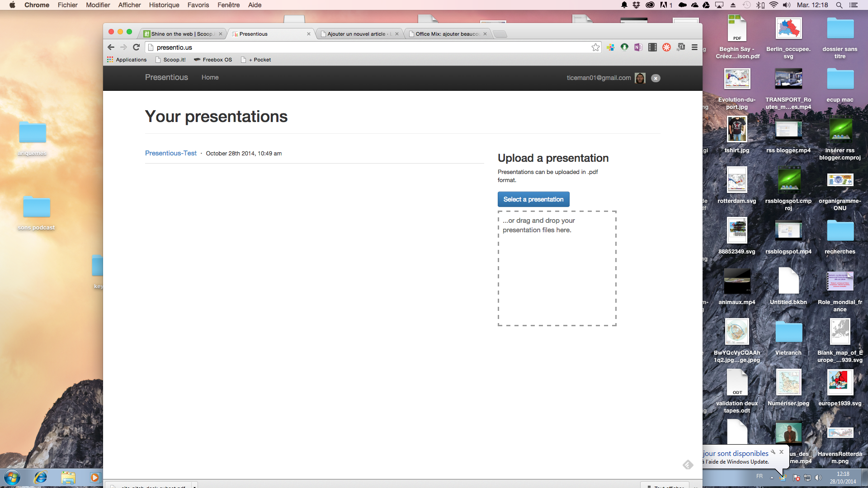Open the colorful squares extension icon
Screen dimensions: 868x488
pos(610,47)
